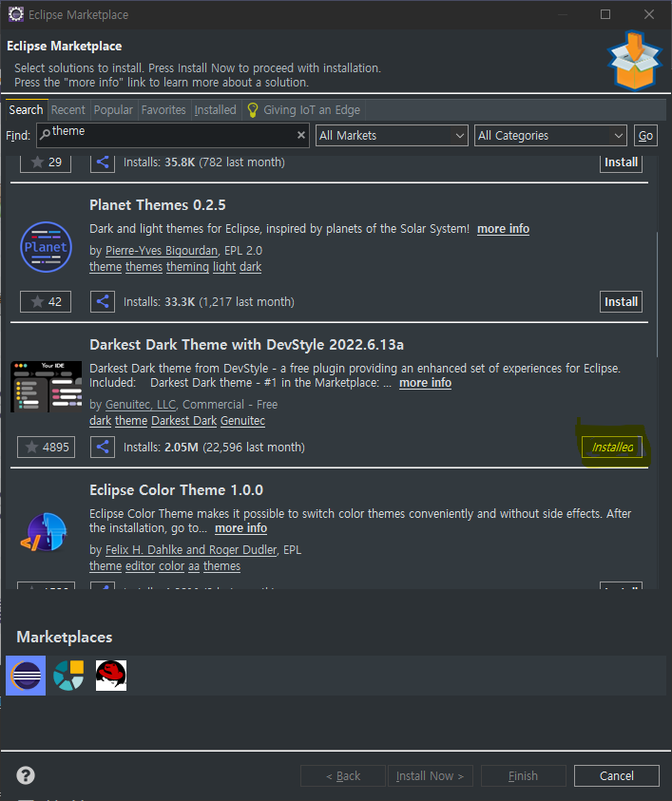Expand the All Markets dropdown
This screenshot has width=672, height=801.
pos(392,135)
